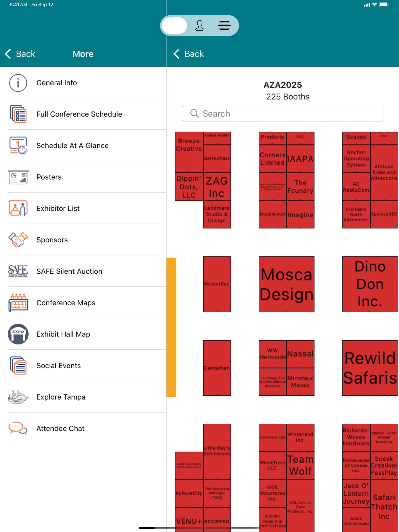Select the Altitude Rides and Attractions booth
The width and height of the screenshot is (399, 532).
(384, 173)
